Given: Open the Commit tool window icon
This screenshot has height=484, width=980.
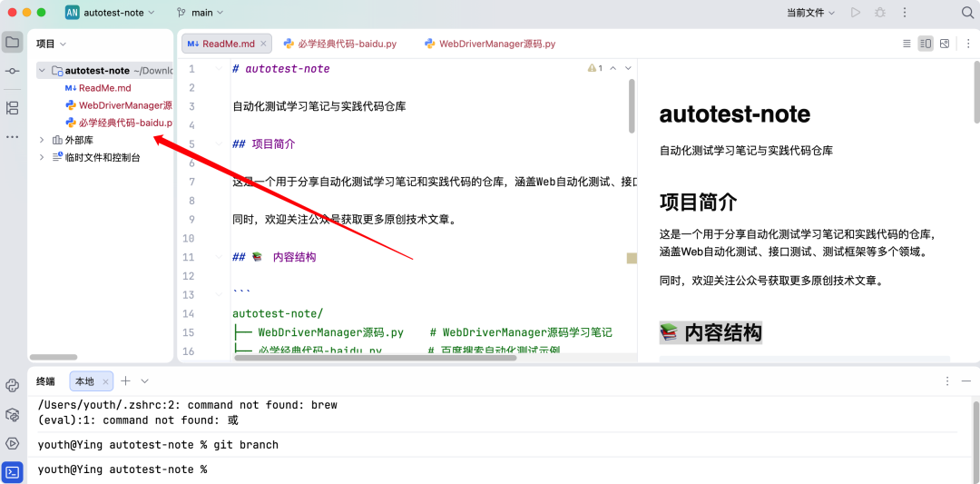Looking at the screenshot, I should [x=12, y=72].
